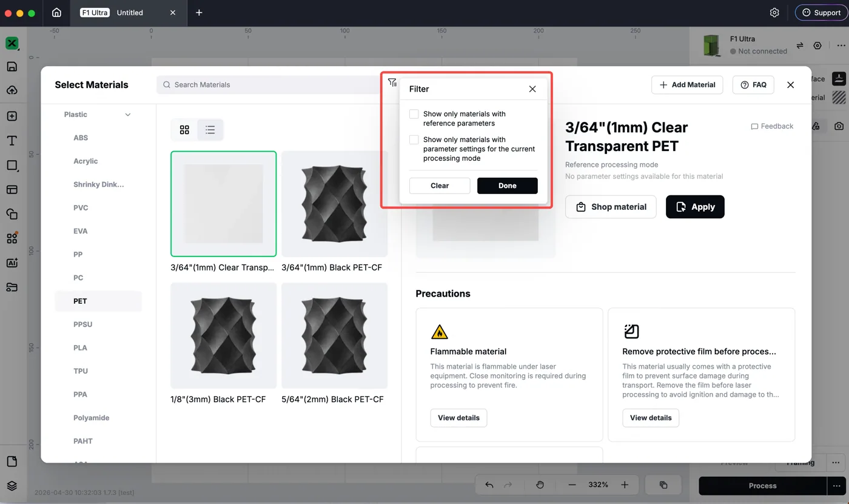Image resolution: width=849 pixels, height=504 pixels.
Task: Close the Filter popup
Action: [x=532, y=89]
